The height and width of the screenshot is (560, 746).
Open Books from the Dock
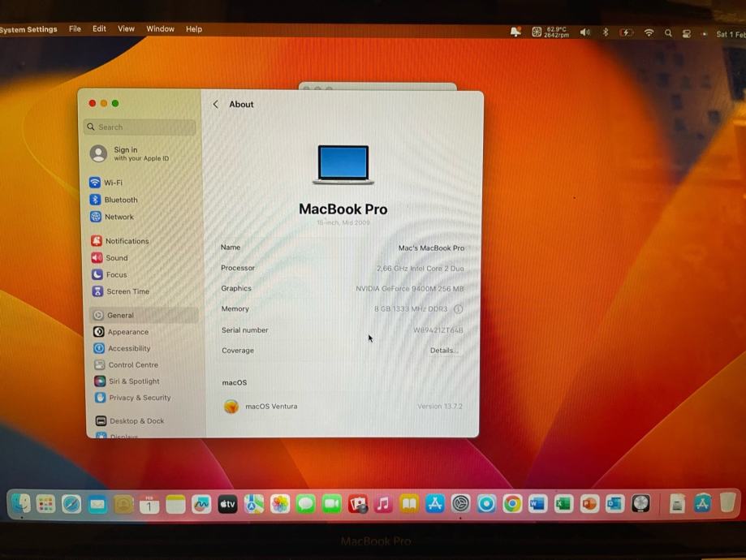pos(409,504)
